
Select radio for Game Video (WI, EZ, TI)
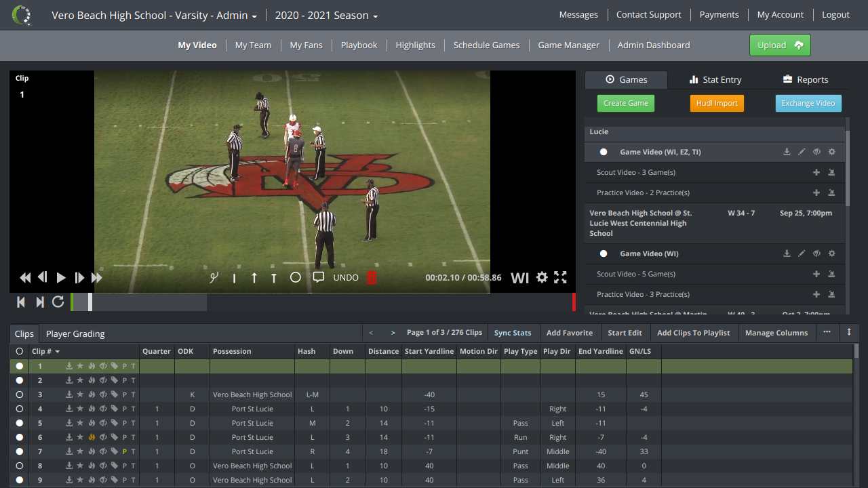click(x=604, y=152)
